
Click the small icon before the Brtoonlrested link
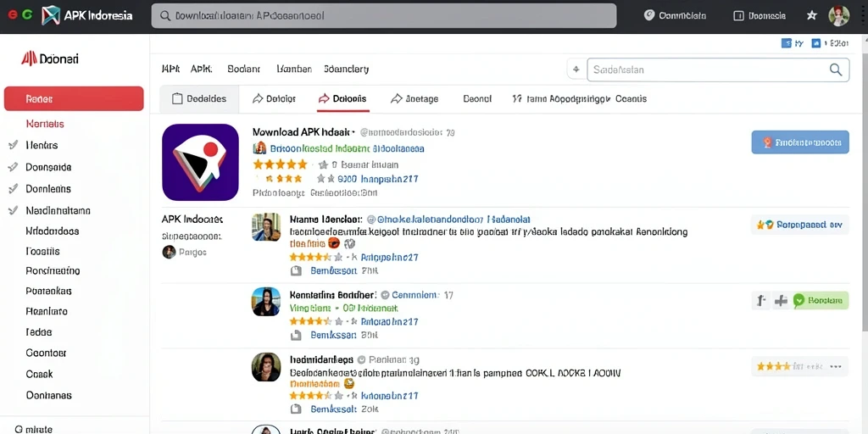pyautogui.click(x=259, y=148)
